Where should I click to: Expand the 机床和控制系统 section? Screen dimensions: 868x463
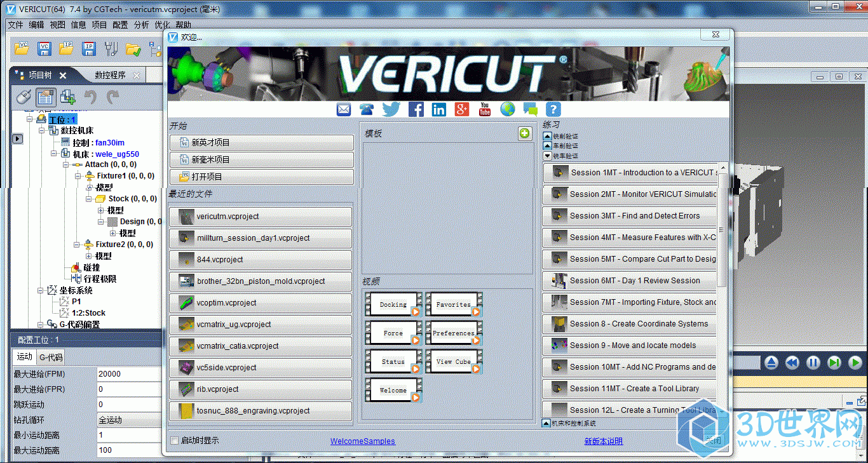coord(546,423)
